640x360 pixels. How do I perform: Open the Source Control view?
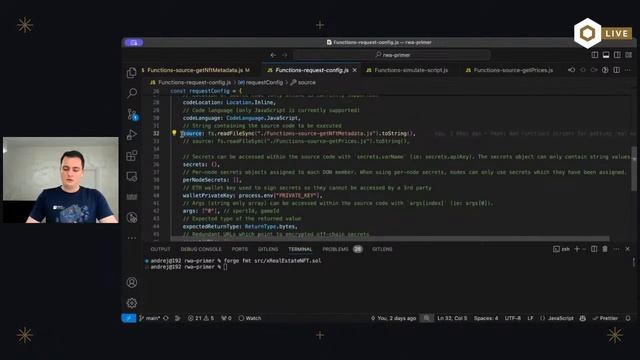(132, 114)
